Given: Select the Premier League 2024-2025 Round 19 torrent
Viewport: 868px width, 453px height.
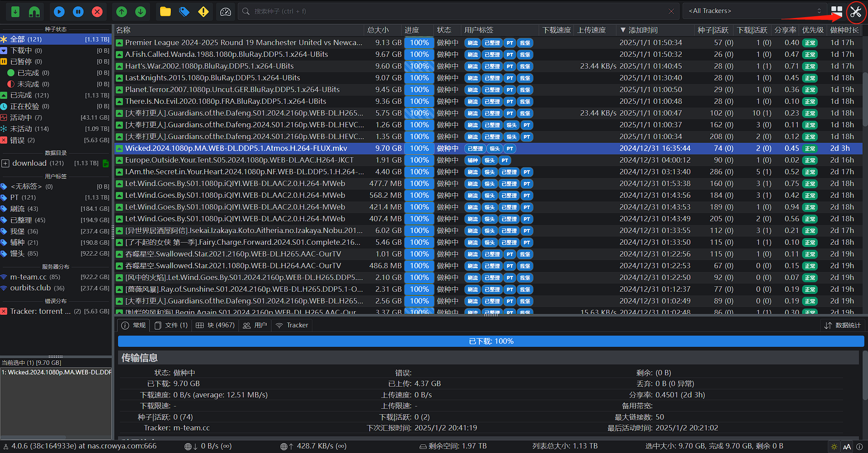Looking at the screenshot, I should pos(488,43).
